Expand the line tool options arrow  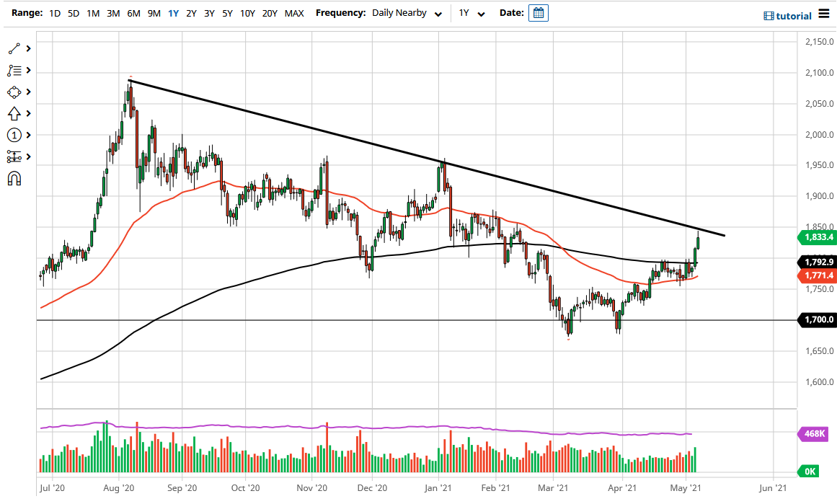pyautogui.click(x=28, y=48)
